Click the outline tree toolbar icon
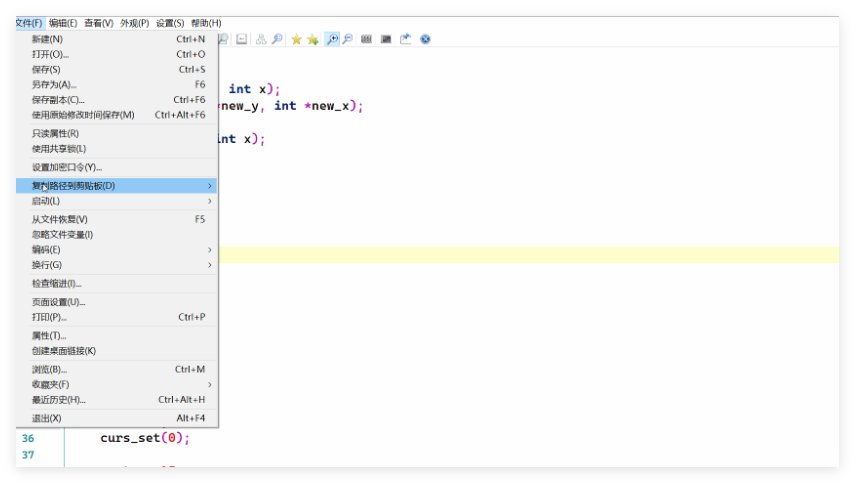Viewport: 855px width, 483px height. (x=261, y=39)
